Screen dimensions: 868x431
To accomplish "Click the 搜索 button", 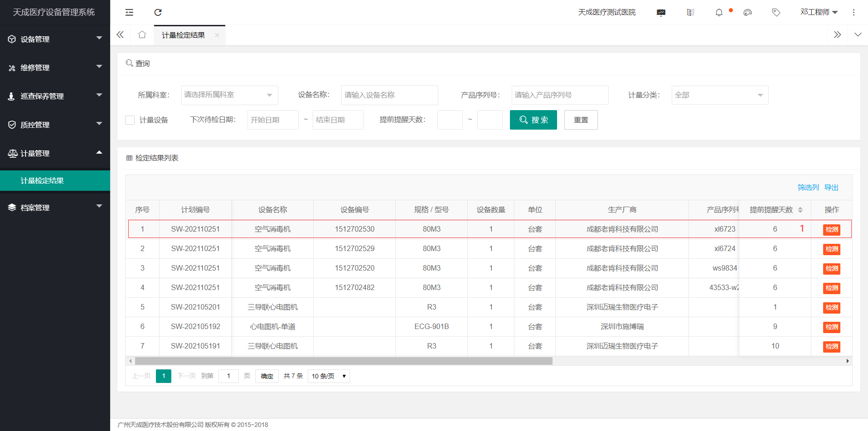I will click(x=533, y=120).
